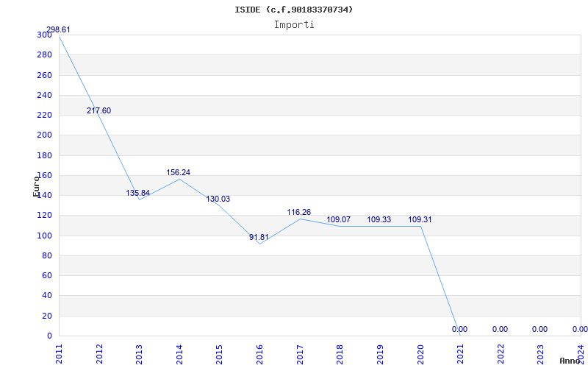This screenshot has width=588, height=368.
Task: Click the y-axis value 80
Action: 46,255
